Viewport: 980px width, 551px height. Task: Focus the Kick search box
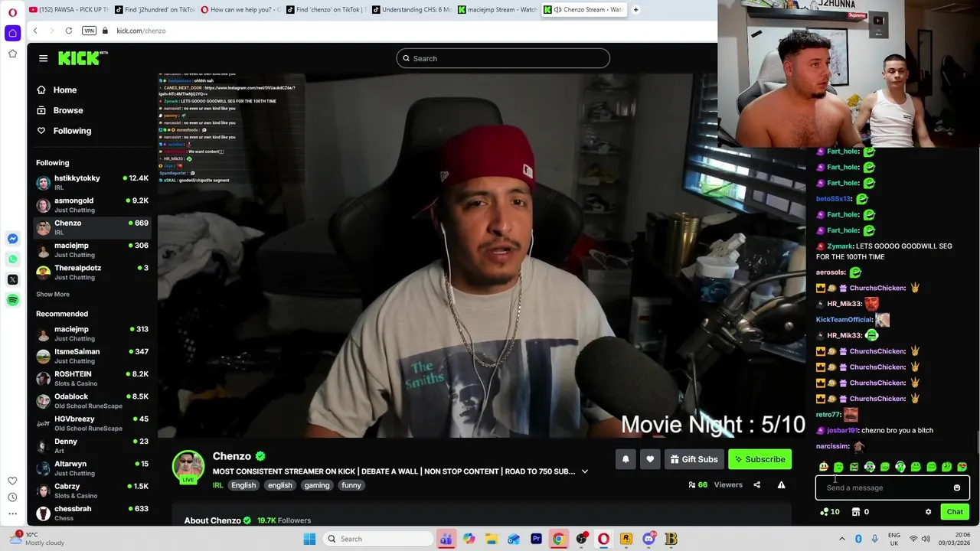click(503, 58)
